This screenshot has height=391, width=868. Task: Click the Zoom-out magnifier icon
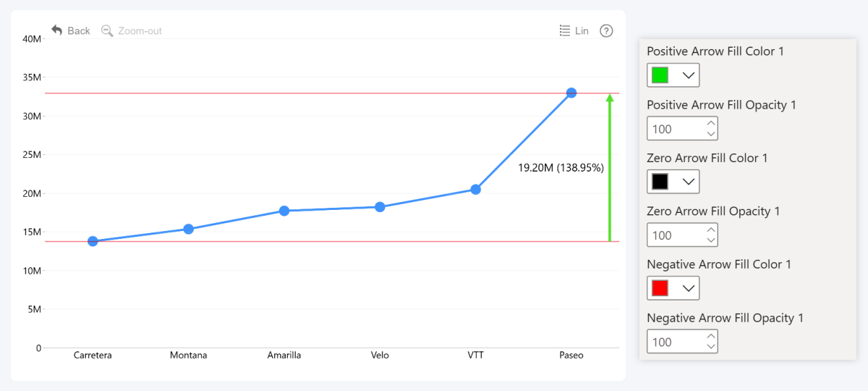(x=107, y=30)
